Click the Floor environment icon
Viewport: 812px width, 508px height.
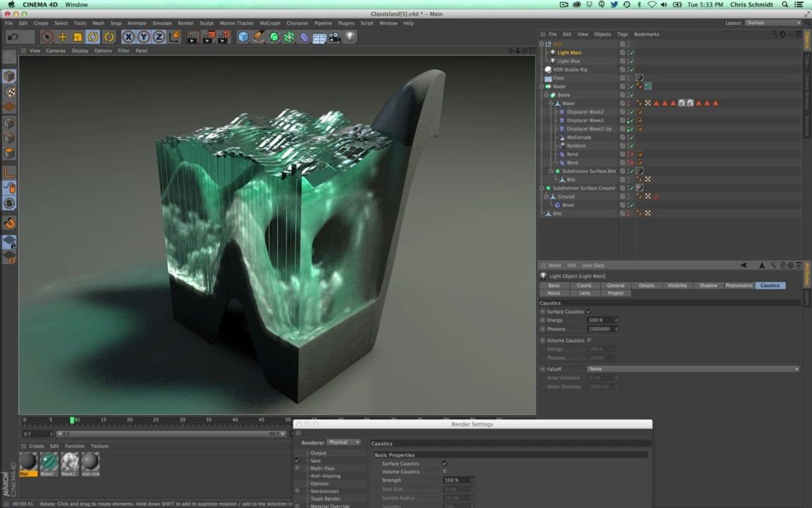tap(319, 37)
